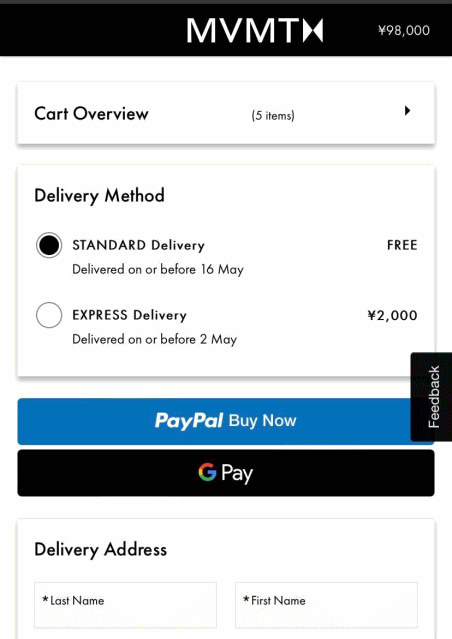Choose the EXPRESS Delivery label text

[130, 315]
